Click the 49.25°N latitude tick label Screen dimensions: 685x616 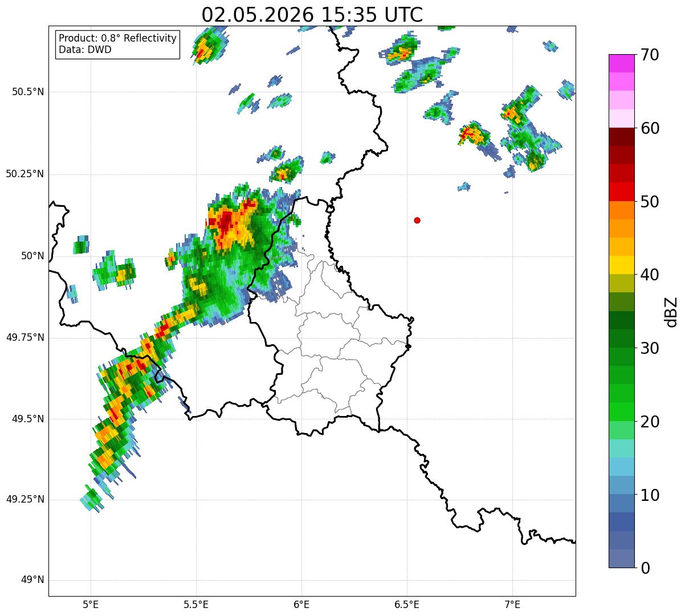tap(25, 499)
